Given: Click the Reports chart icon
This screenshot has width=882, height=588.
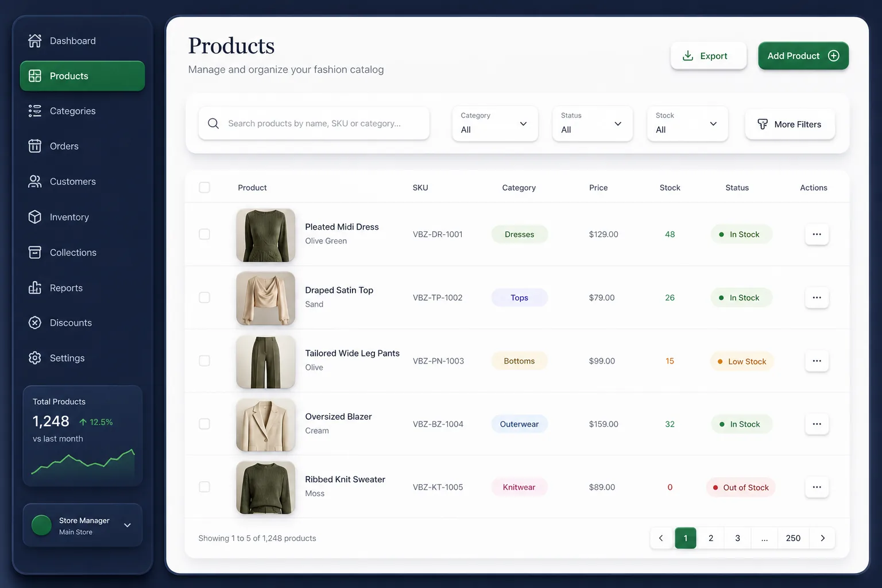Looking at the screenshot, I should pos(35,288).
